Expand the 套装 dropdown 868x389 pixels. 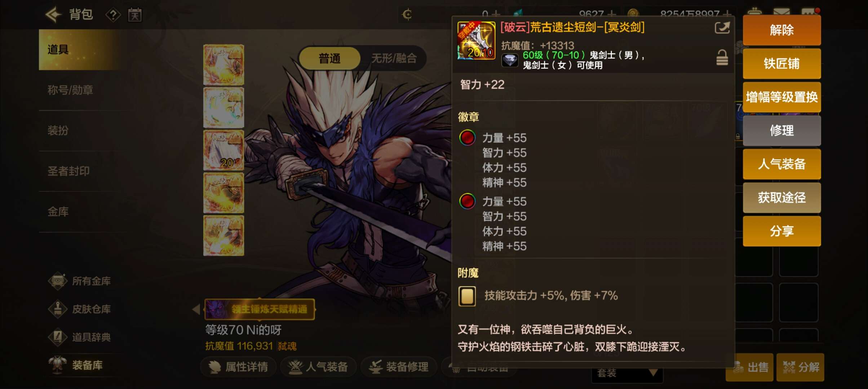pyautogui.click(x=627, y=373)
